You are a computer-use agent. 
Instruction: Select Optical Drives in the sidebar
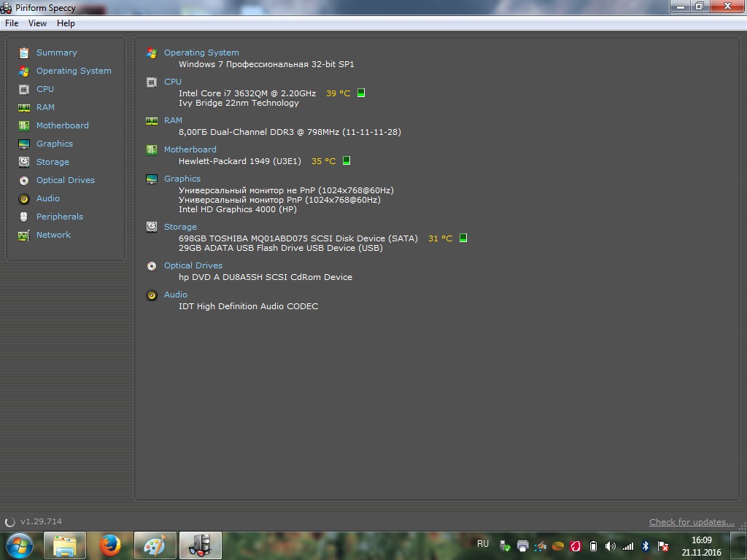click(x=66, y=180)
